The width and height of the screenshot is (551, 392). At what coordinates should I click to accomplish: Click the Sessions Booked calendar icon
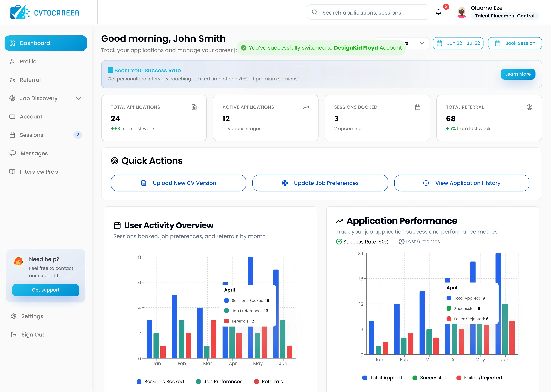pos(418,107)
